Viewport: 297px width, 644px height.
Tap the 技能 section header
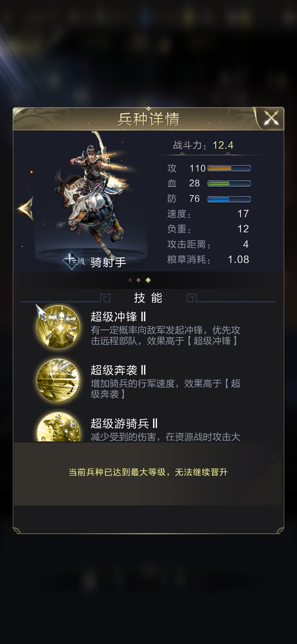pos(148,298)
